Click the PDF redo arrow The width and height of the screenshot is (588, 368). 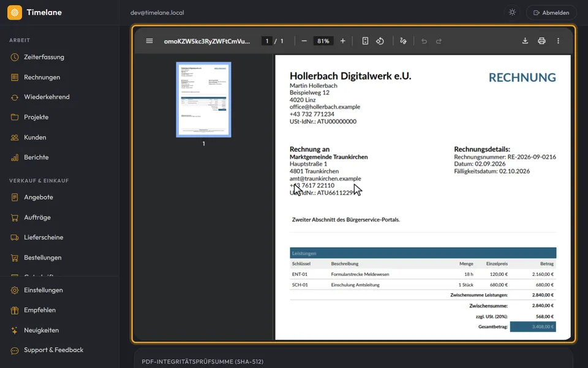439,41
